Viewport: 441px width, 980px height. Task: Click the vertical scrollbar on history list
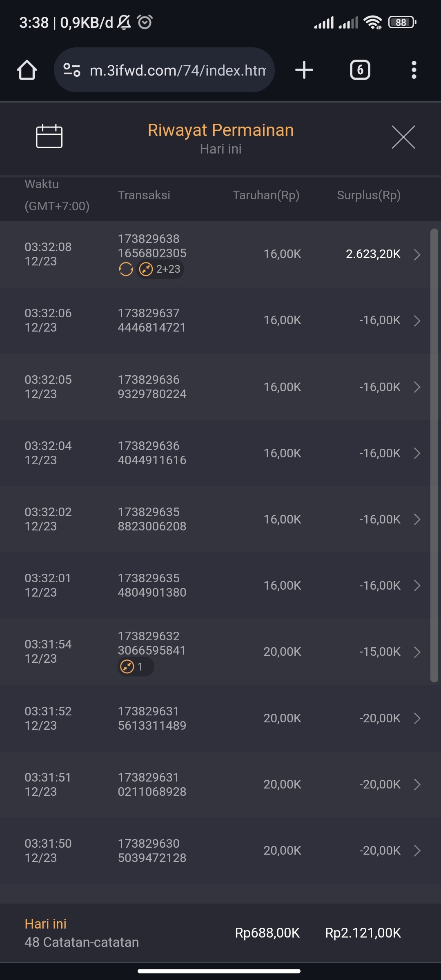[434, 455]
